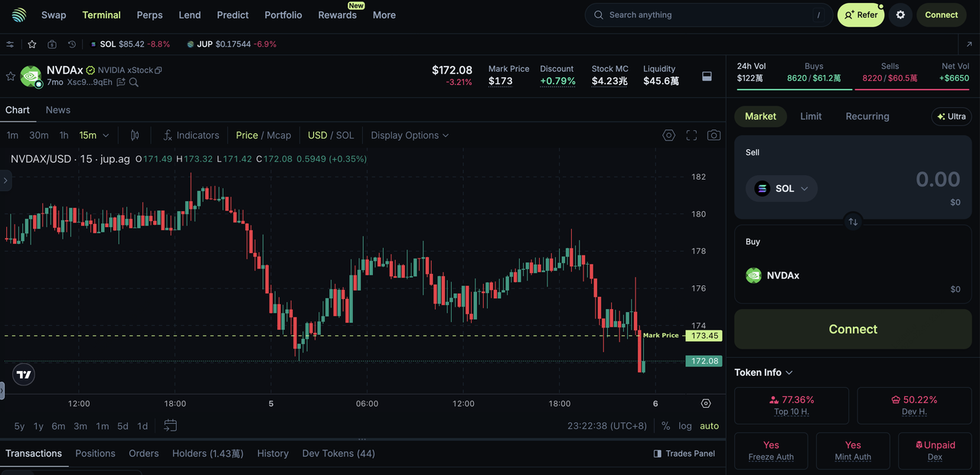This screenshot has width=980, height=475.
Task: Switch chart display to Mcap
Action: [x=279, y=135]
